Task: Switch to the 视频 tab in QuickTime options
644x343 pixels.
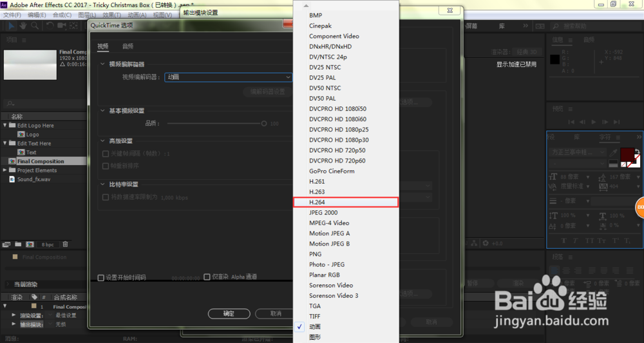Action: [102, 46]
